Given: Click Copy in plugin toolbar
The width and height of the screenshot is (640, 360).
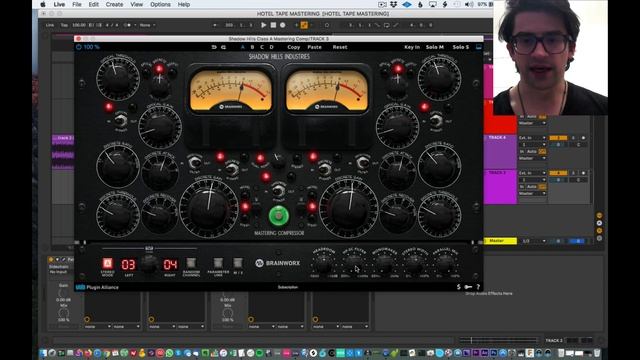Looking at the screenshot, I should (293, 47).
